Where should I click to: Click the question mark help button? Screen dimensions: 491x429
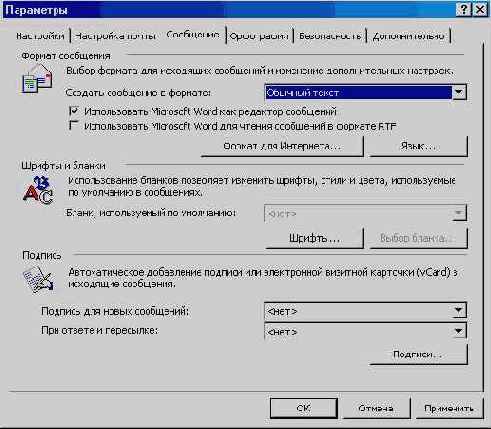[463, 10]
